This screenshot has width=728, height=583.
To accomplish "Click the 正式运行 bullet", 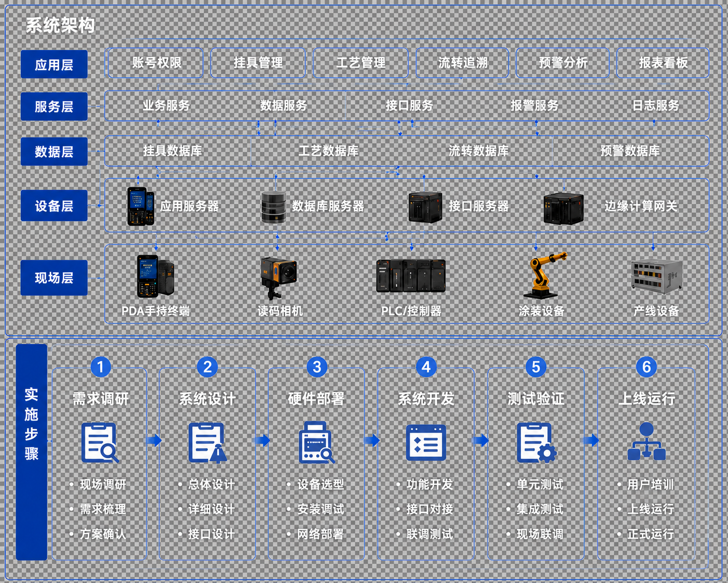I will point(651,534).
